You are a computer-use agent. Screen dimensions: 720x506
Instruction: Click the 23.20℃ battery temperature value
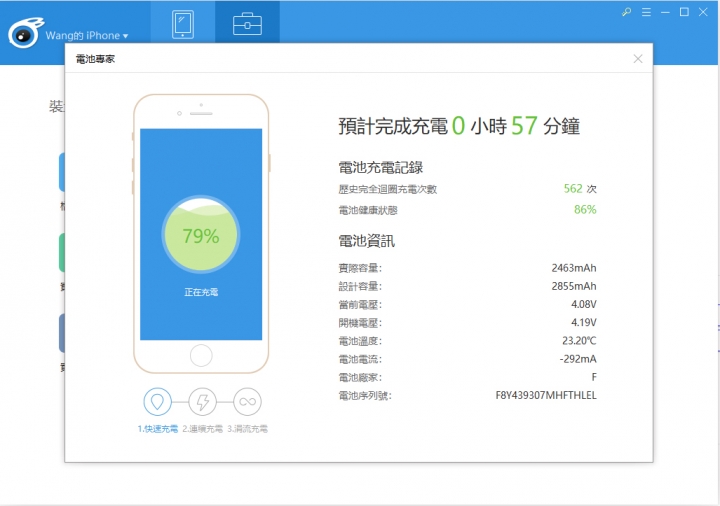579,341
